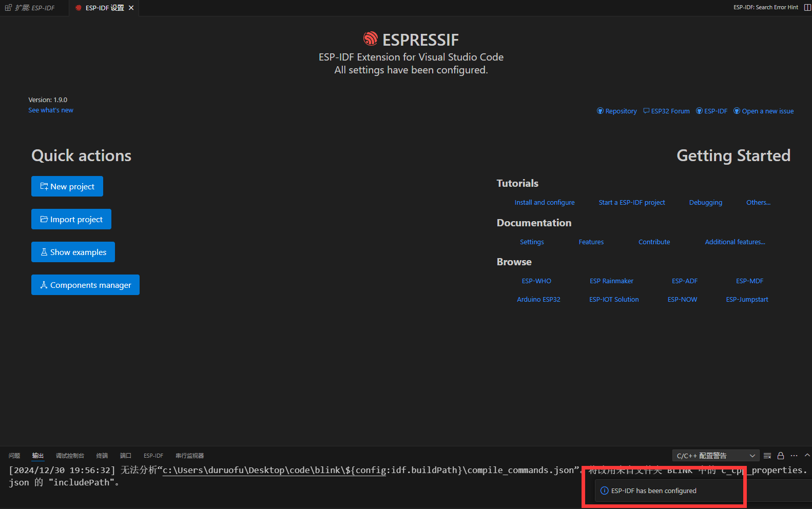Viewport: 812px width, 509px height.
Task: Switch to the 串行监视器 panel tab
Action: pos(189,456)
